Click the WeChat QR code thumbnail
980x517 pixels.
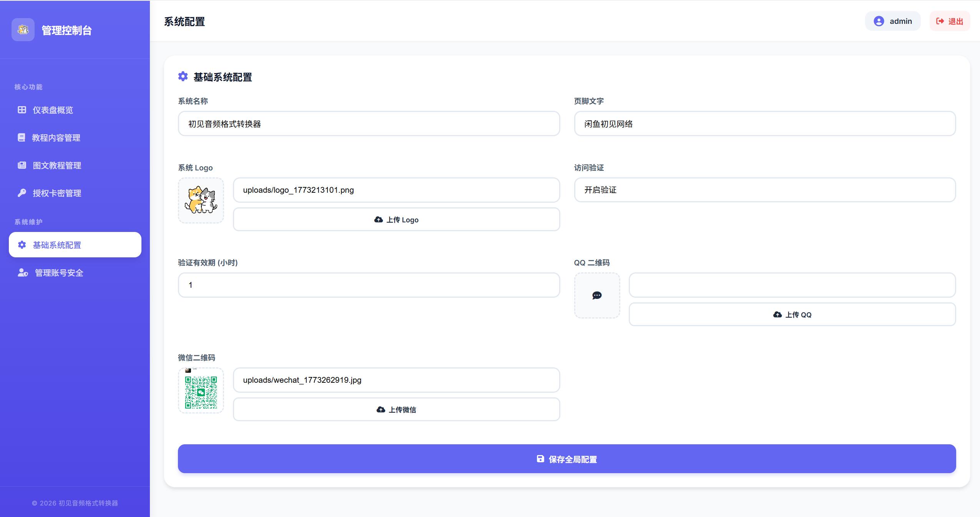201,391
